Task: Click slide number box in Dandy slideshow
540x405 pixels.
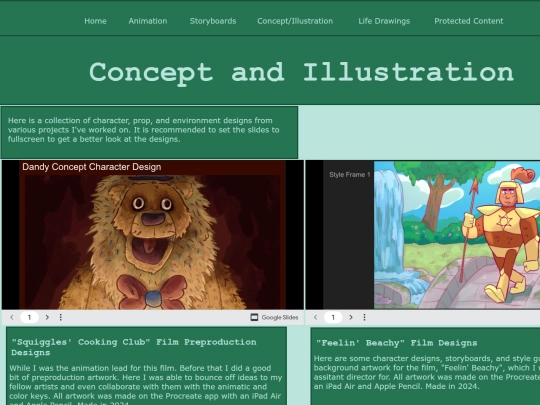Action: point(29,317)
